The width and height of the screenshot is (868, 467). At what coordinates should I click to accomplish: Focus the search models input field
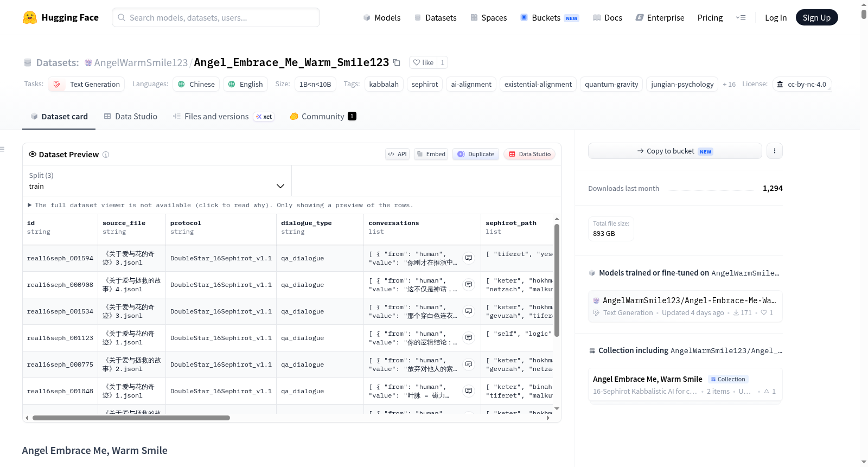click(216, 17)
